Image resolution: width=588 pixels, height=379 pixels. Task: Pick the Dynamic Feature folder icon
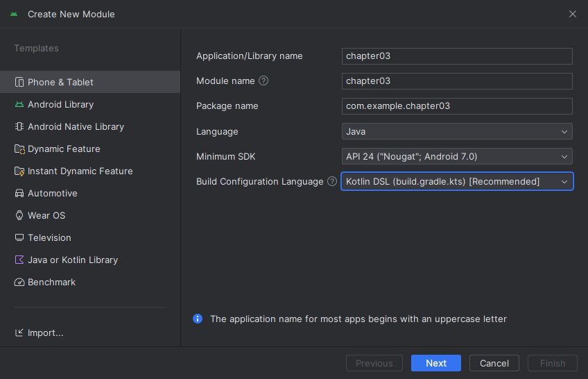click(x=19, y=149)
